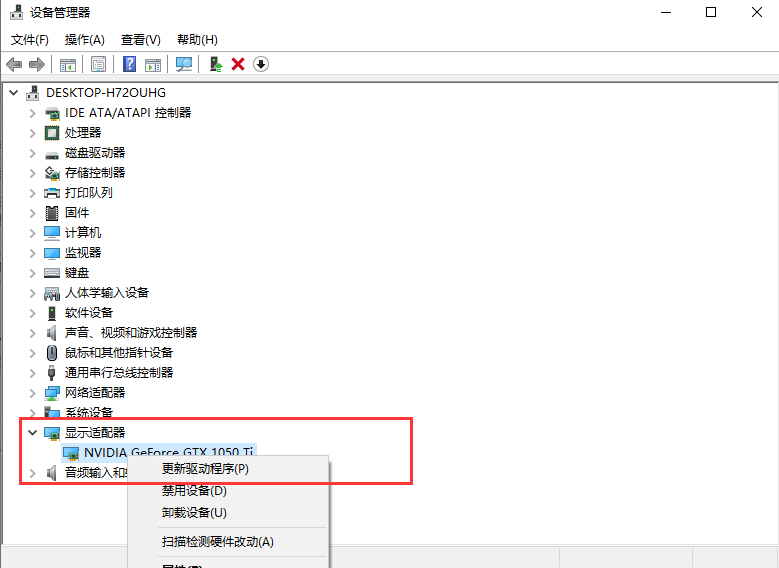Open the 操作(A) menu
This screenshot has width=779, height=568.
click(84, 40)
